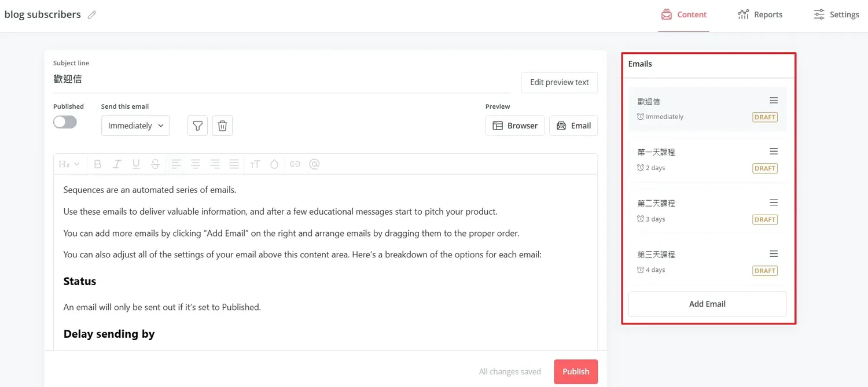Viewport: 868px width, 387px height.
Task: Toggle bold formatting
Action: [x=97, y=164]
